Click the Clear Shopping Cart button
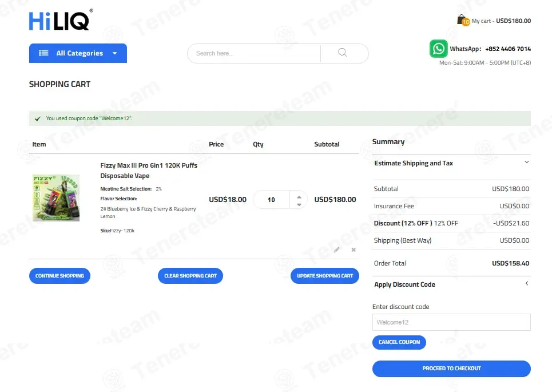The width and height of the screenshot is (552, 392). pos(190,276)
